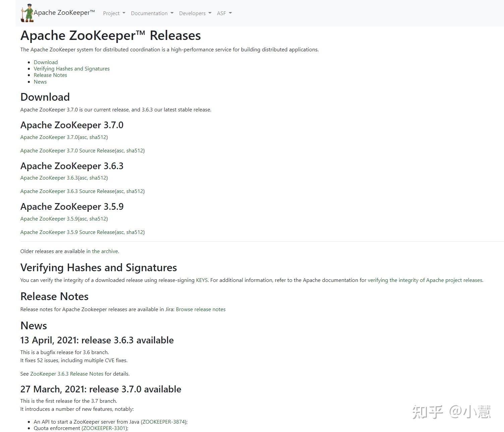This screenshot has width=504, height=432.
Task: Open sha512 hash for 3.7.0 Source Release
Action: 135,150
